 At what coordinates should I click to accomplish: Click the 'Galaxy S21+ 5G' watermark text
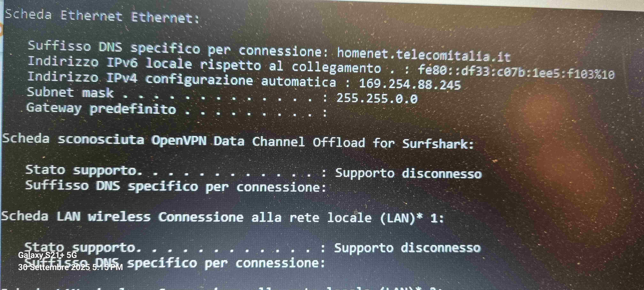[x=47, y=255]
